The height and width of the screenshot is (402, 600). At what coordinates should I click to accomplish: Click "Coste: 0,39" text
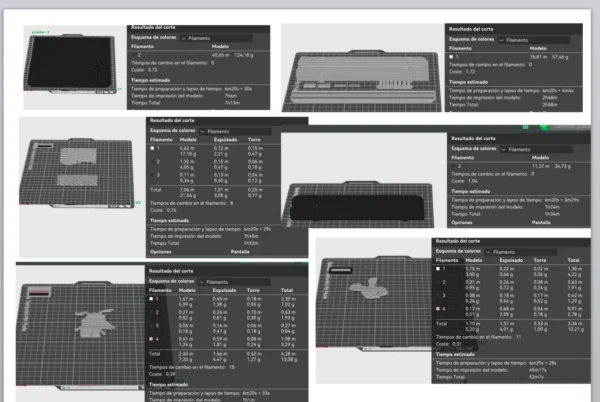coord(162,374)
